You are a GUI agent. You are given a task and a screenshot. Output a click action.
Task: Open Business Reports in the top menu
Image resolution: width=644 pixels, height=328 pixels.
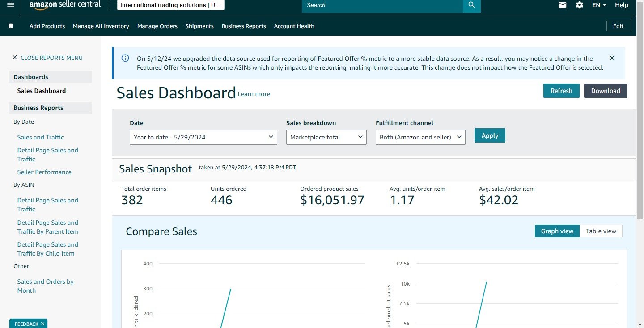coord(243,26)
